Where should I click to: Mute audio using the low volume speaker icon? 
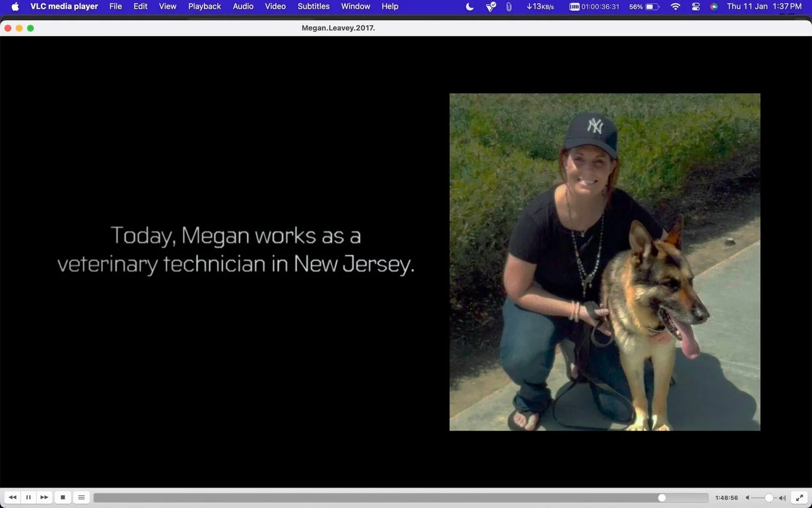tap(748, 498)
